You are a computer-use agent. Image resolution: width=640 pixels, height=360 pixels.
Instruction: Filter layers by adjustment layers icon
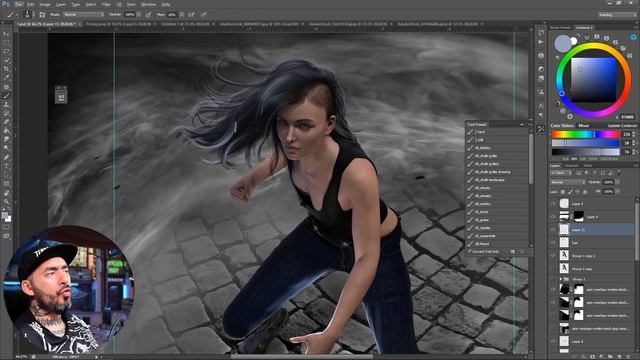[x=587, y=173]
